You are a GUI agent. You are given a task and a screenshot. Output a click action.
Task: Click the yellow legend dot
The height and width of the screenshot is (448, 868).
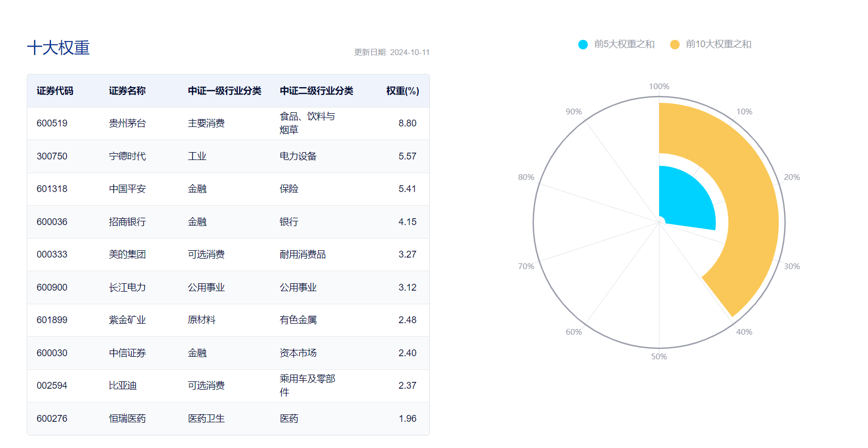675,45
